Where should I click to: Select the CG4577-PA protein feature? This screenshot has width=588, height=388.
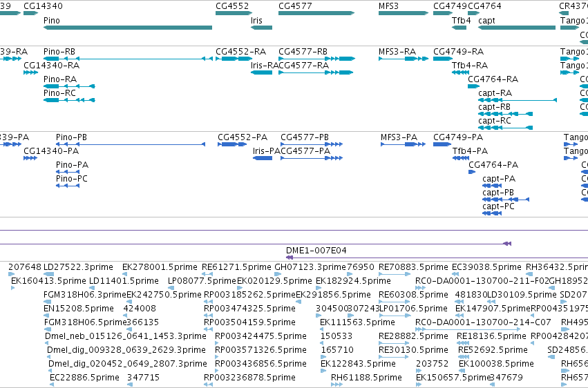(x=312, y=158)
